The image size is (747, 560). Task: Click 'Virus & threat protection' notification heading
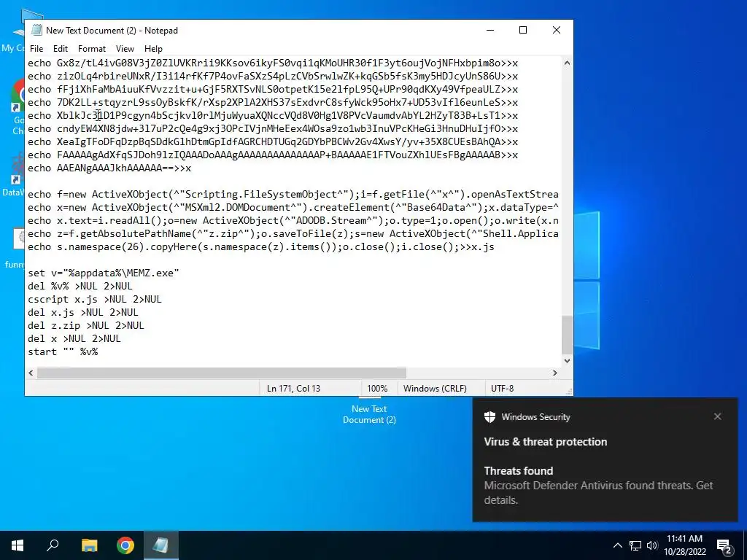click(546, 441)
